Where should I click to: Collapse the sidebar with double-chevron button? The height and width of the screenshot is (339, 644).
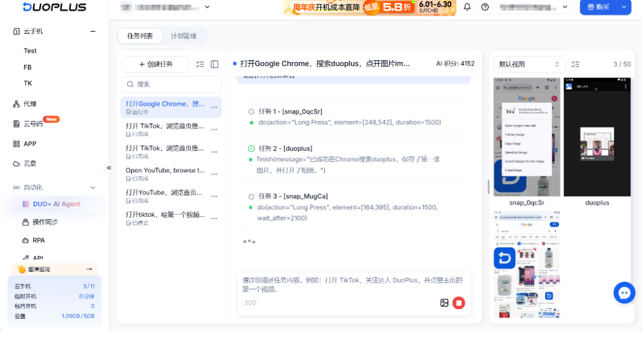tap(109, 167)
